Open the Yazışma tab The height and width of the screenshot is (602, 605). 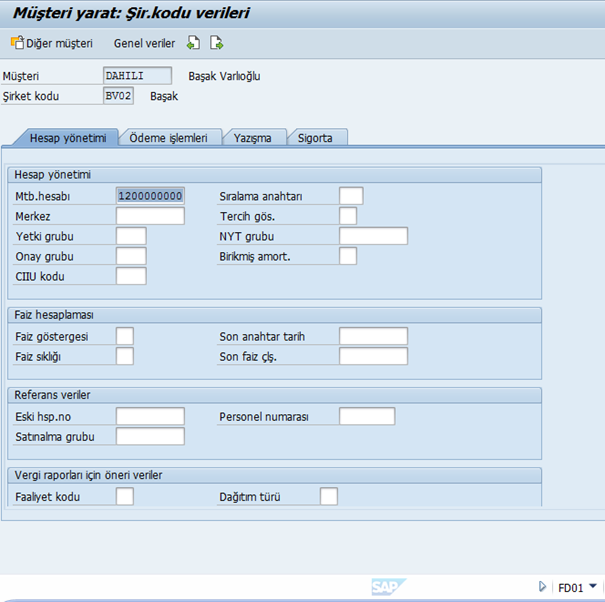pos(253,138)
